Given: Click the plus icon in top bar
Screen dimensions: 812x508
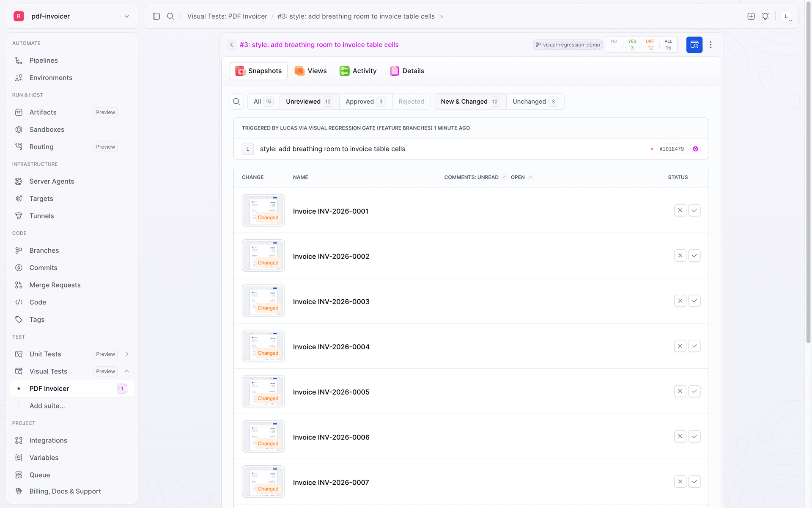Looking at the screenshot, I should [x=751, y=16].
